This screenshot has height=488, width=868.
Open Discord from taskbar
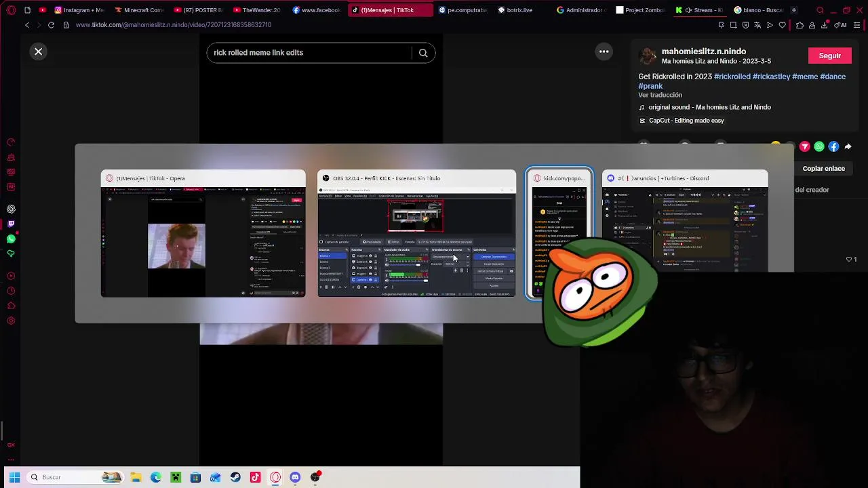coord(295,477)
